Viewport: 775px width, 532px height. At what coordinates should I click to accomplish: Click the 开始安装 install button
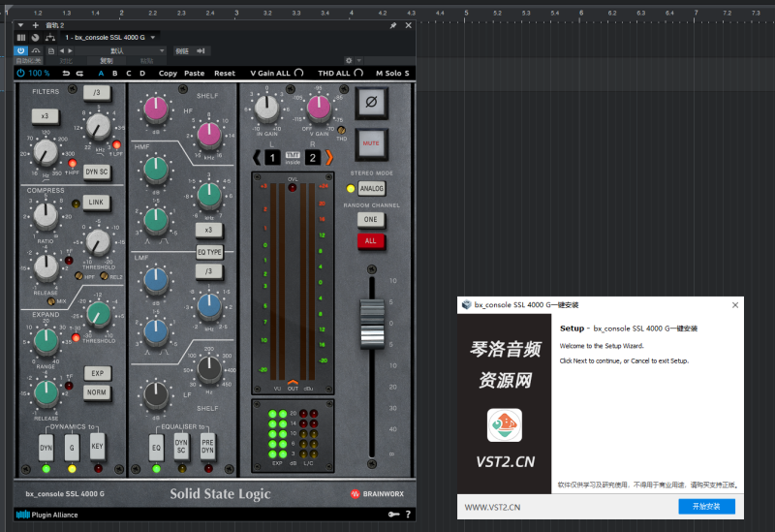pos(706,506)
